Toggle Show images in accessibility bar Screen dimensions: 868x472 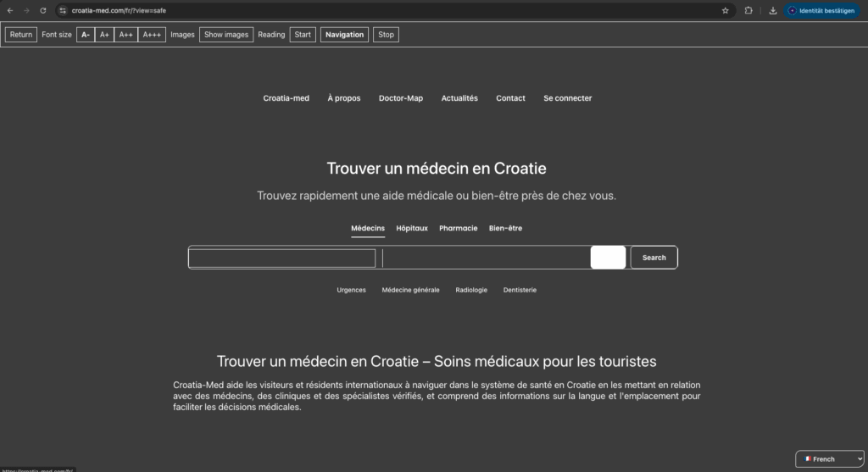point(226,35)
